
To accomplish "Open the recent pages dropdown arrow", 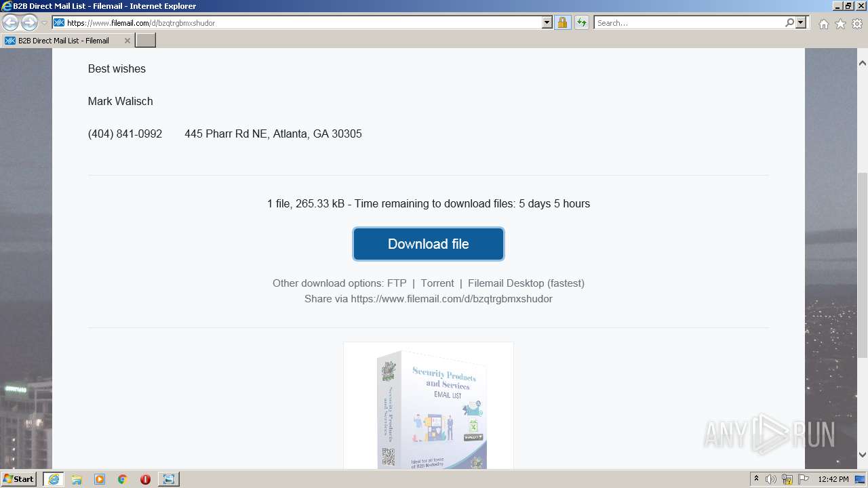I will [x=44, y=23].
